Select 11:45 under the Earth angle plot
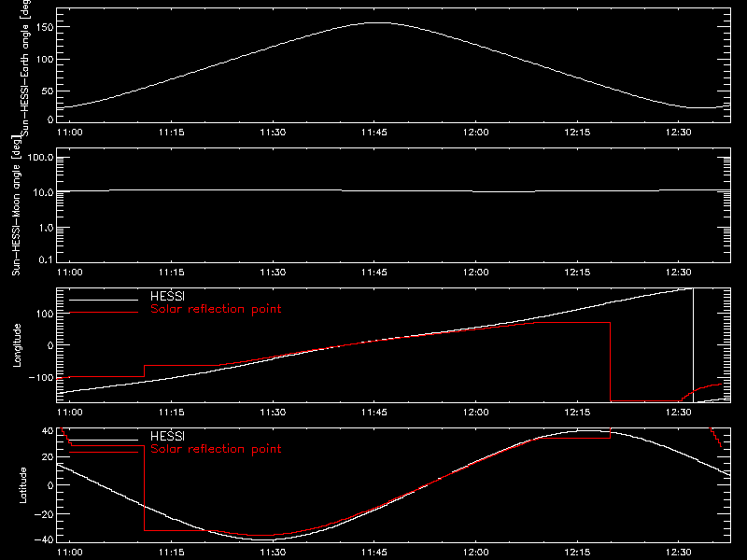Image resolution: width=747 pixels, height=560 pixels. [x=374, y=132]
